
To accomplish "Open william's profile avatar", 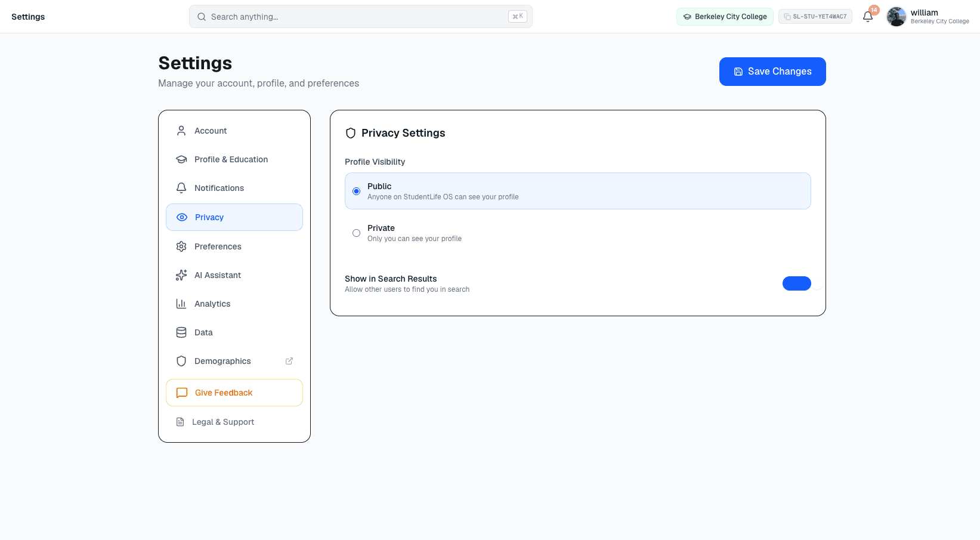I will pos(896,17).
